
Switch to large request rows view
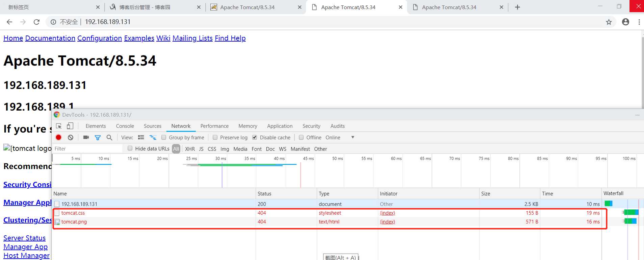[x=141, y=137]
